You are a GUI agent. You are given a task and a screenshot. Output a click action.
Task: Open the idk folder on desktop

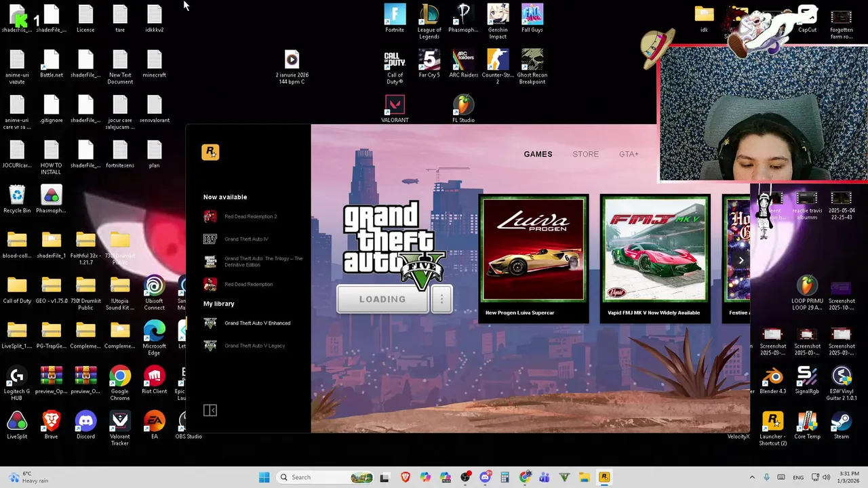point(704,18)
